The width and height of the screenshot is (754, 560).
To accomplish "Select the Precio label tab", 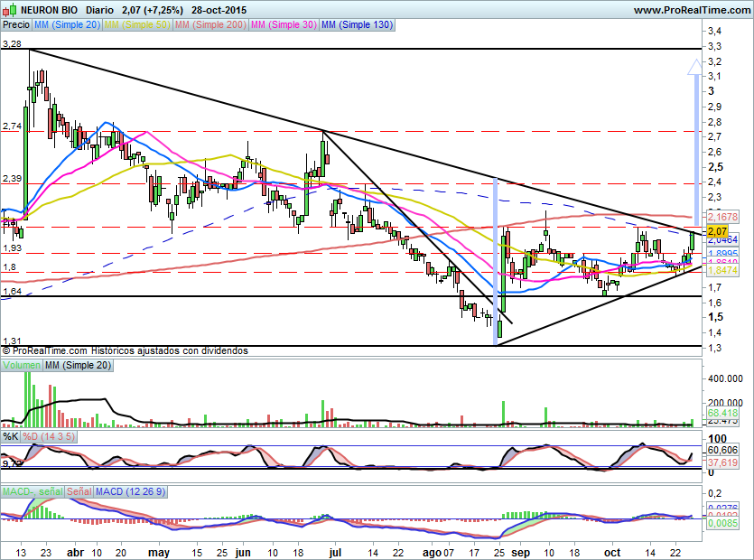I will 16,24.
